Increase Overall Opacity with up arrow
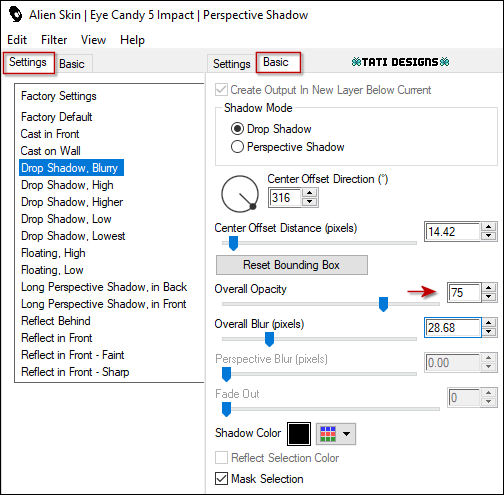 pyautogui.click(x=489, y=288)
